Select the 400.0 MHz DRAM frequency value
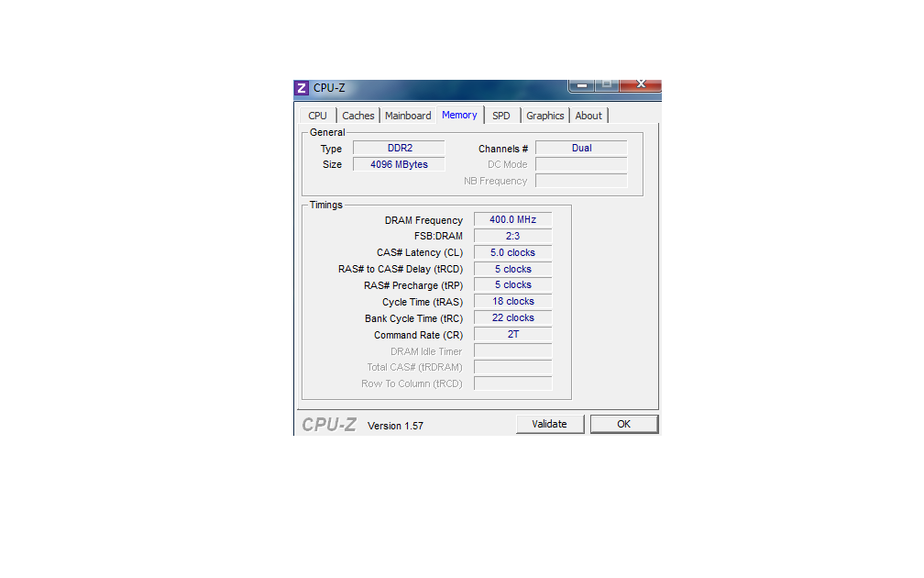Screen dimensions: 924x578 click(512, 219)
